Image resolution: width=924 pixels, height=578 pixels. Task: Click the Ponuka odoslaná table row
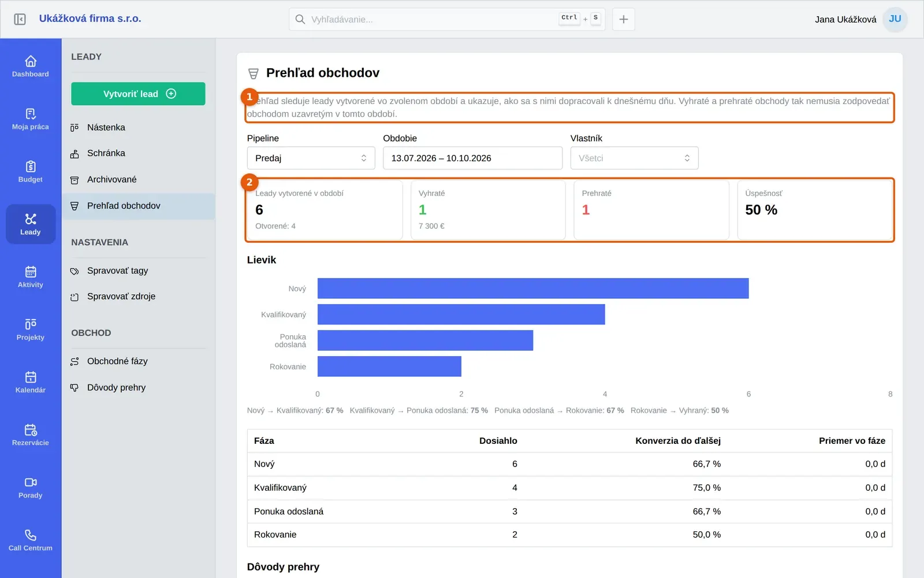coord(569,512)
